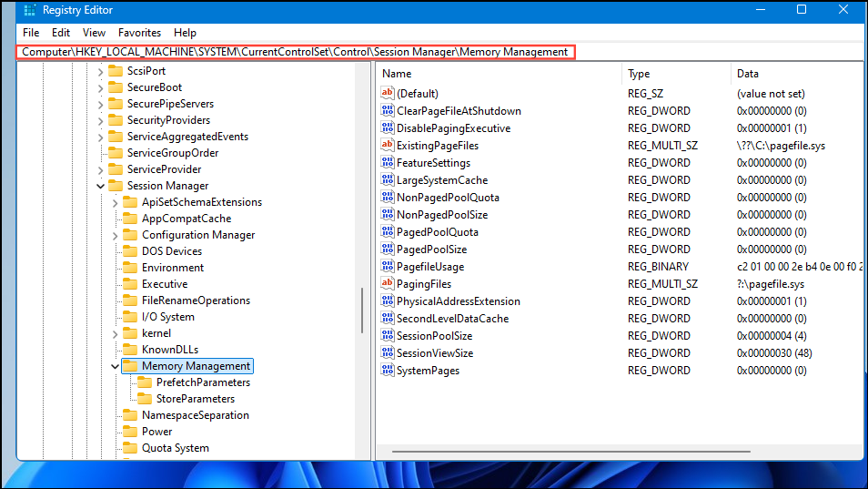Click the SessionPoolSize DWORD icon

[387, 335]
